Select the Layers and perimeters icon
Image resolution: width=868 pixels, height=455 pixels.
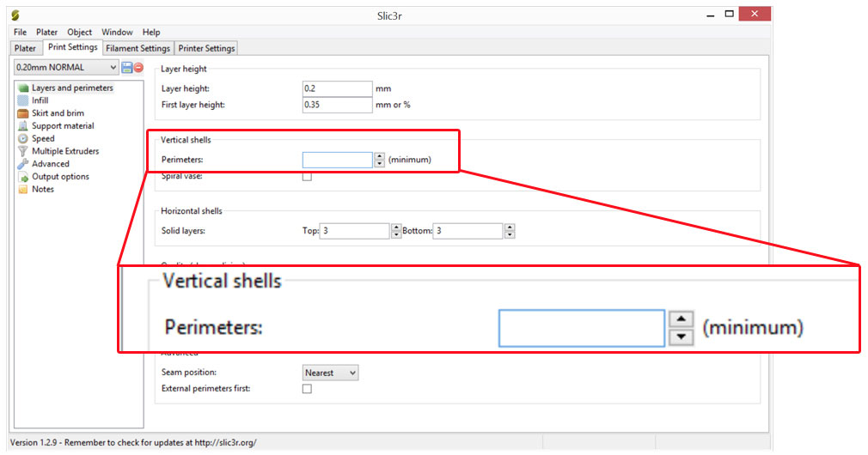[x=22, y=88]
